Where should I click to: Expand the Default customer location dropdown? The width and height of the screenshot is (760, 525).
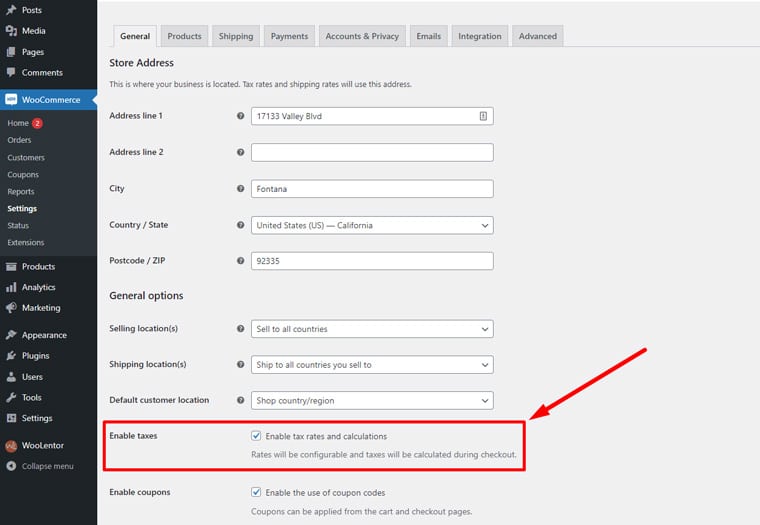pos(372,400)
